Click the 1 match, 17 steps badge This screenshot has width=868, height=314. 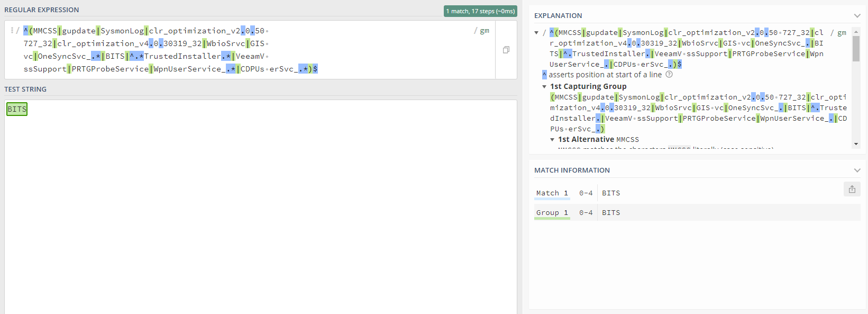pyautogui.click(x=480, y=11)
